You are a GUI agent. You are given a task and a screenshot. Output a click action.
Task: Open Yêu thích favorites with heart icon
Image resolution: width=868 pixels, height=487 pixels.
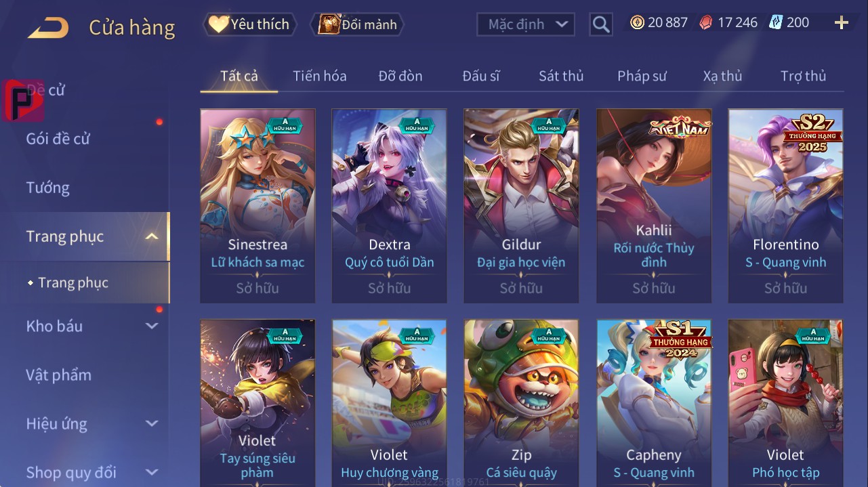point(250,24)
